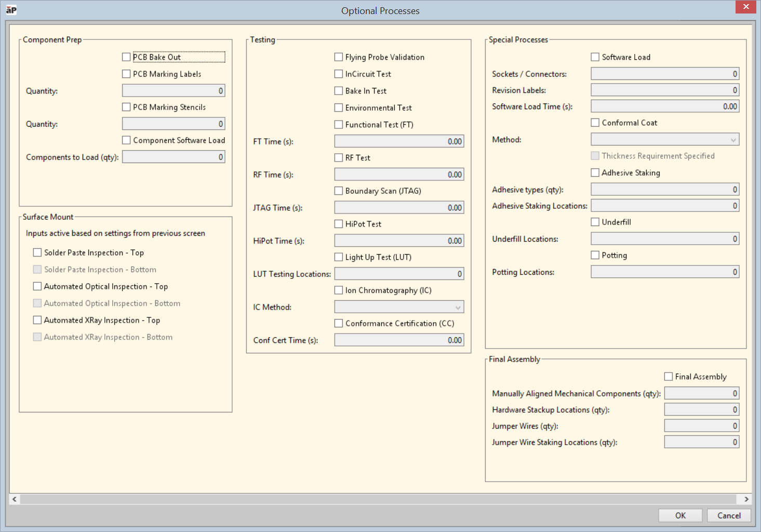Enable the Final Assembly checkbox
This screenshot has width=761, height=532.
[669, 377]
